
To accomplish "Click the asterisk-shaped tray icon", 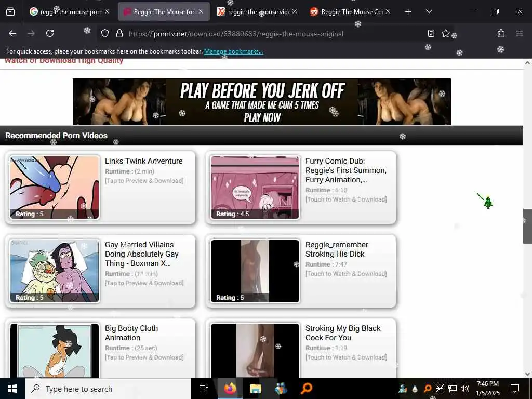I will click(440, 389).
